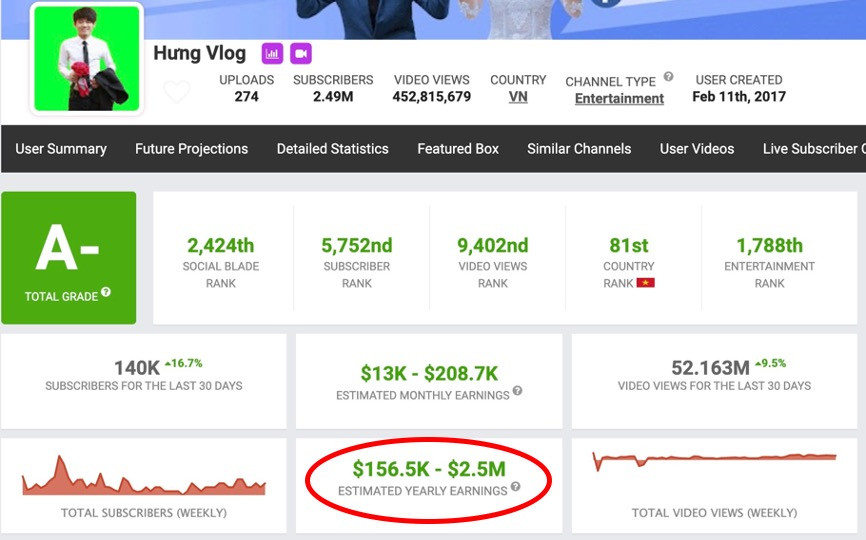Click the purple video camera icon

301,54
